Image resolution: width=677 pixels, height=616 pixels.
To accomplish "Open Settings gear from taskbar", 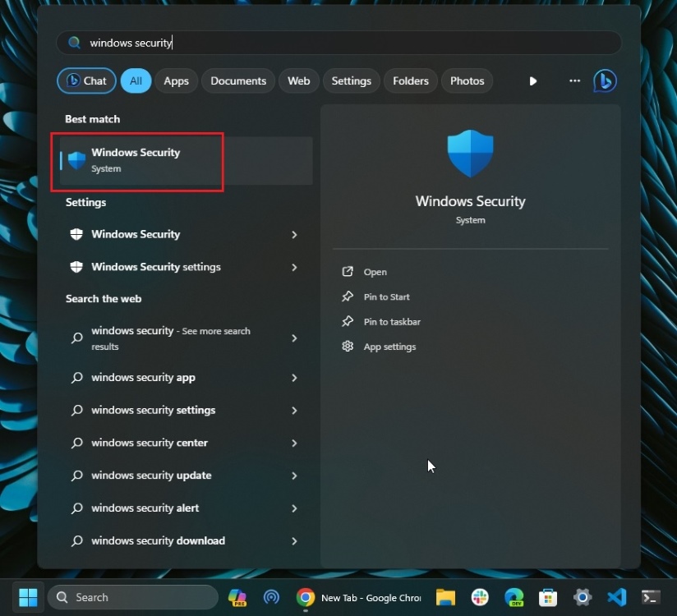I will 583,597.
